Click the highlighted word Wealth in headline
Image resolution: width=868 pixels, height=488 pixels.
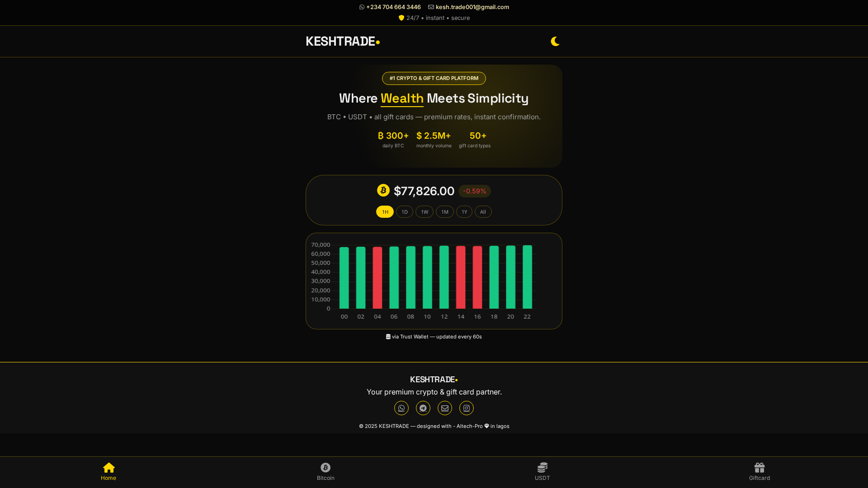(402, 99)
